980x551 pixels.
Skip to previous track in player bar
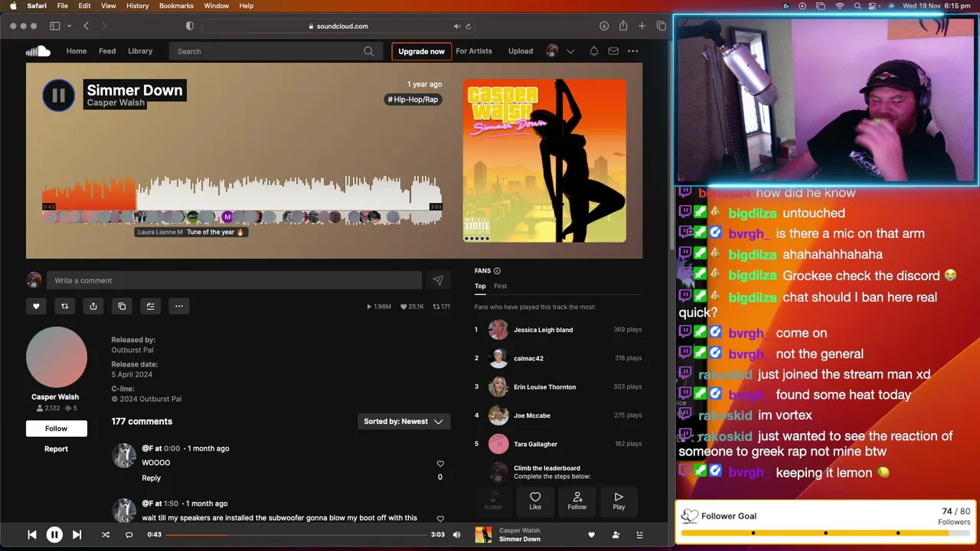click(31, 535)
